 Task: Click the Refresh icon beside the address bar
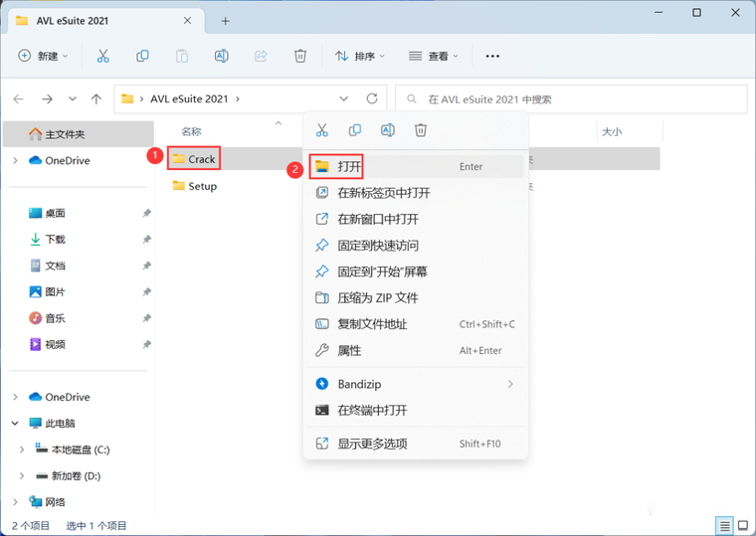[x=372, y=98]
